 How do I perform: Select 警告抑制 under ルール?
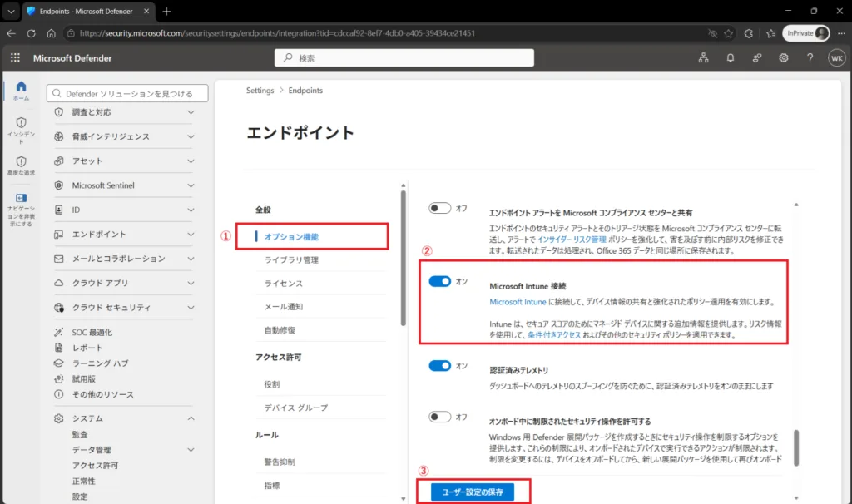[280, 462]
